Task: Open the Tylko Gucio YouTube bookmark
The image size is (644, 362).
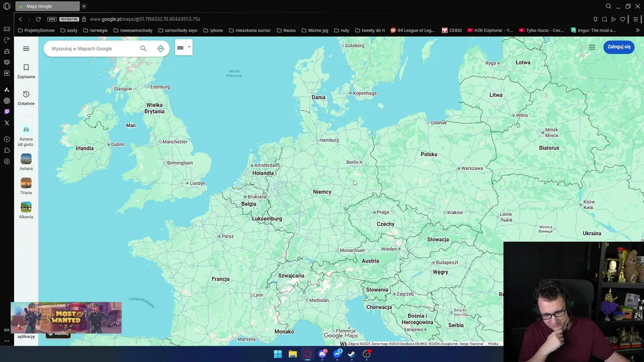Action: click(x=541, y=30)
